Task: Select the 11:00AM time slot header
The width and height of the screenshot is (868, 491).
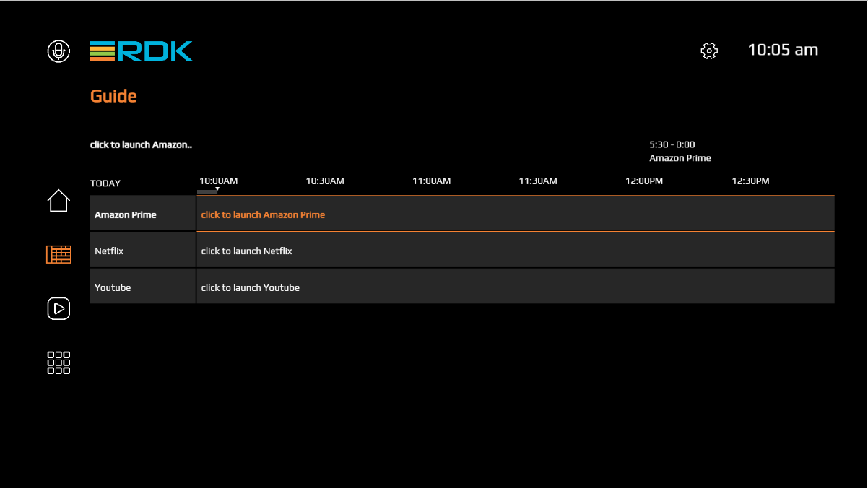Action: [431, 181]
